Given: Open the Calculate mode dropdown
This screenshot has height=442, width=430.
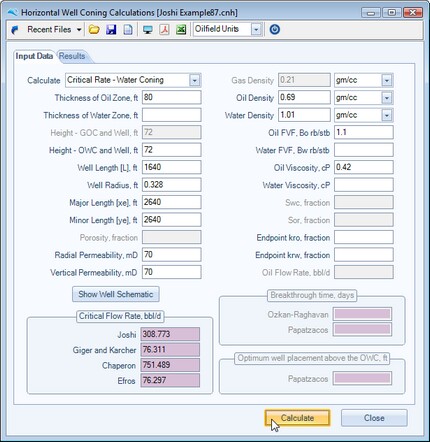Looking at the screenshot, I should click(x=195, y=80).
